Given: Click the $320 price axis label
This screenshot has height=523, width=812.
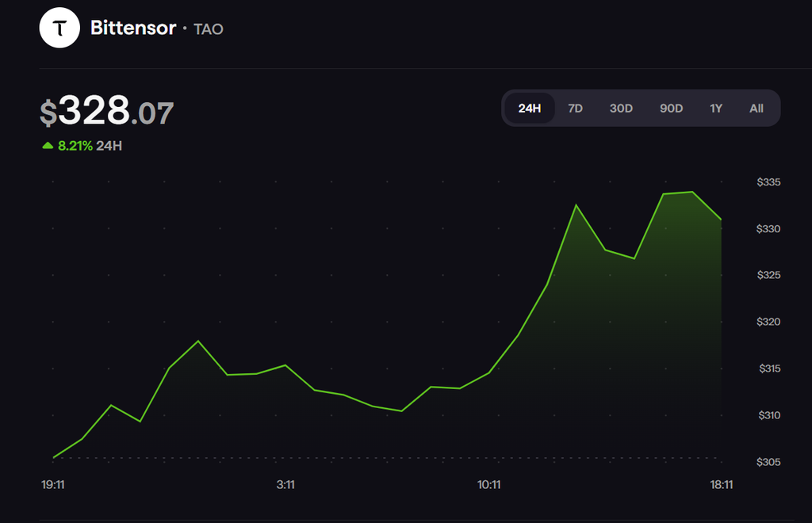Looking at the screenshot, I should (768, 322).
